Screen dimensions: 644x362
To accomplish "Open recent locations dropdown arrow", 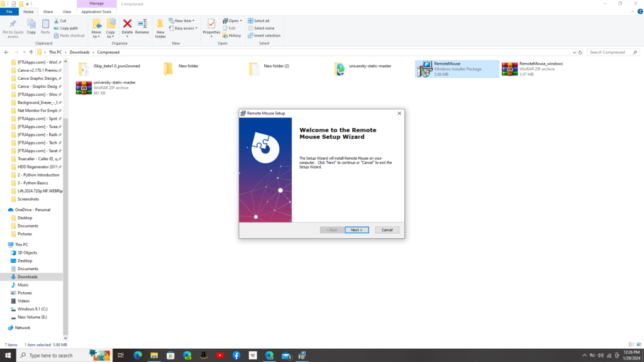I will tap(24, 52).
